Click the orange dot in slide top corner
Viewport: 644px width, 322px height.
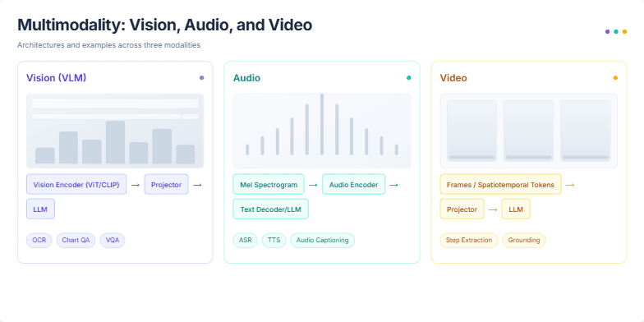[624, 31]
